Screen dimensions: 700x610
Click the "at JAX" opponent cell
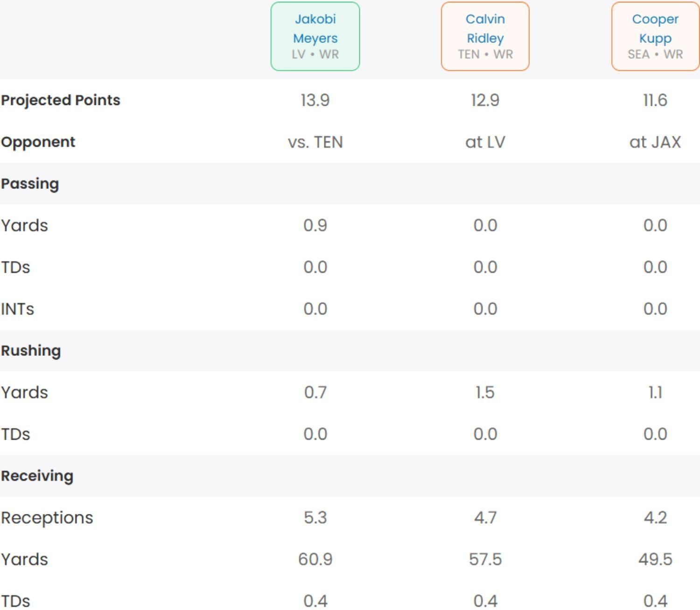point(655,142)
